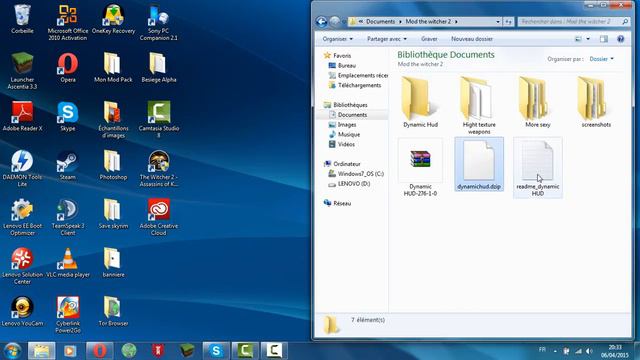Viewport: 640px width, 360px height.
Task: Select Réseau in the navigation pane
Action: click(342, 203)
